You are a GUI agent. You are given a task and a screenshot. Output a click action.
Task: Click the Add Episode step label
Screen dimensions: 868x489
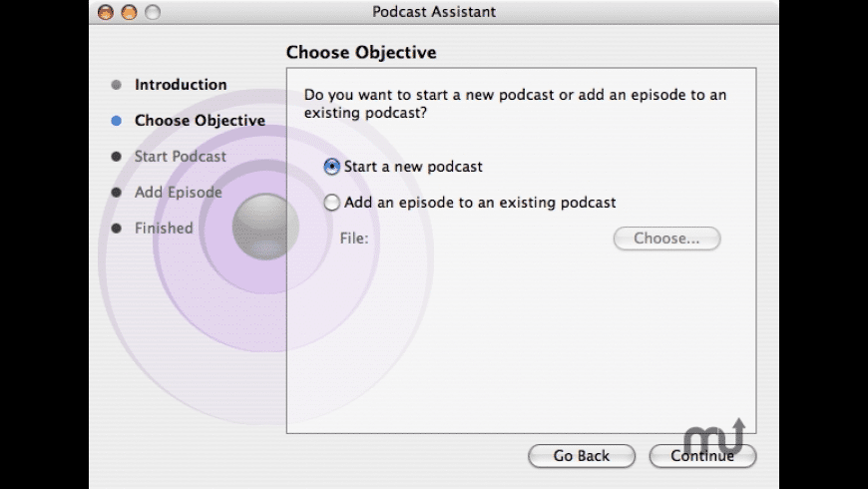[x=179, y=193]
